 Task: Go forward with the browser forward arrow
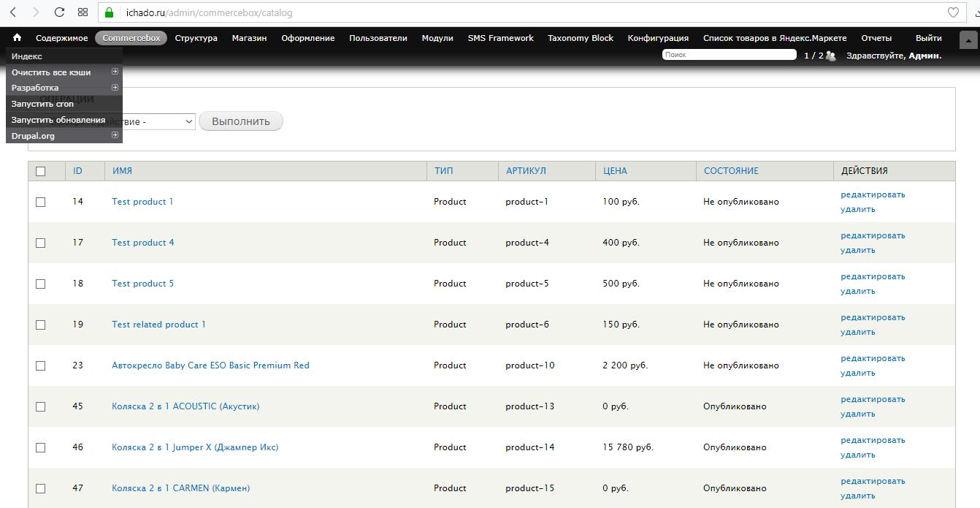[36, 12]
